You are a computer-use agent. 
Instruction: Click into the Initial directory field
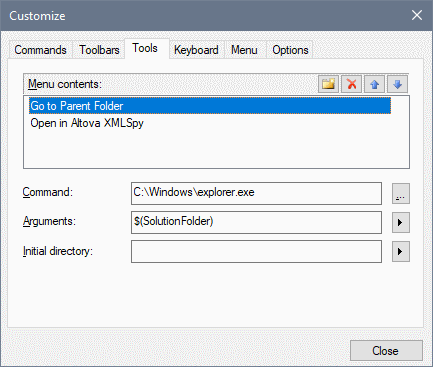click(x=256, y=251)
